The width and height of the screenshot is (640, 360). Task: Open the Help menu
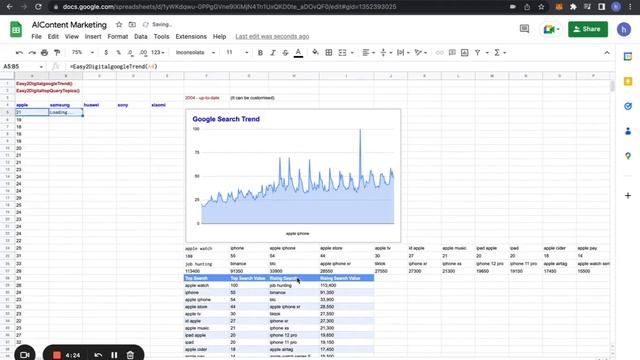click(219, 36)
